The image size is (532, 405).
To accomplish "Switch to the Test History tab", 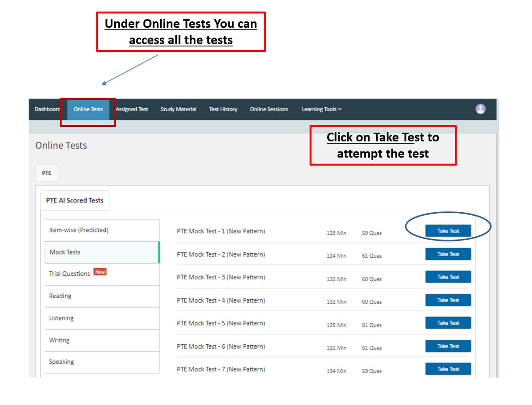I will tap(223, 109).
